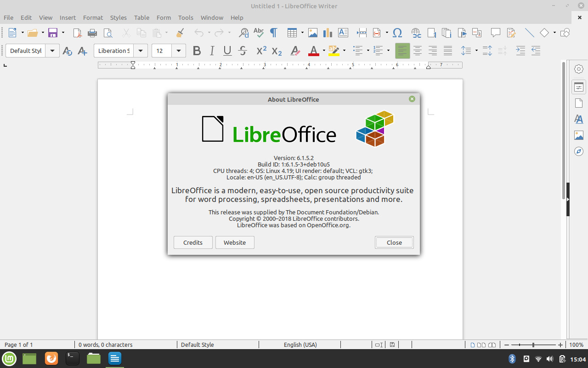Click the Website button
Screen dimensions: 588x368
pyautogui.click(x=235, y=242)
